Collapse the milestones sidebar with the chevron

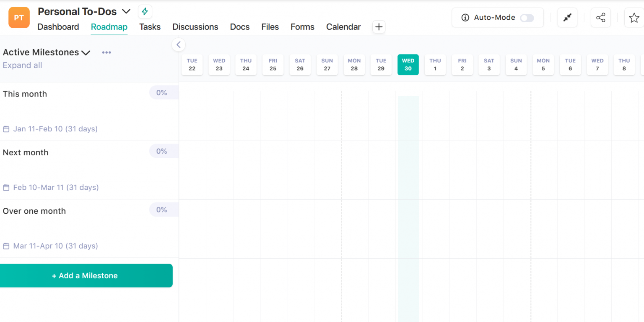(179, 45)
